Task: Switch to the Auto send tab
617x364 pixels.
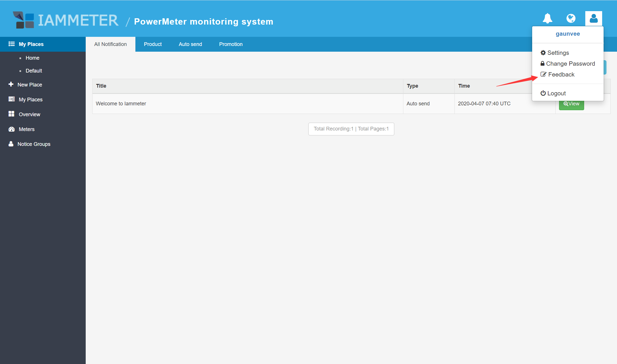Action: click(x=190, y=44)
